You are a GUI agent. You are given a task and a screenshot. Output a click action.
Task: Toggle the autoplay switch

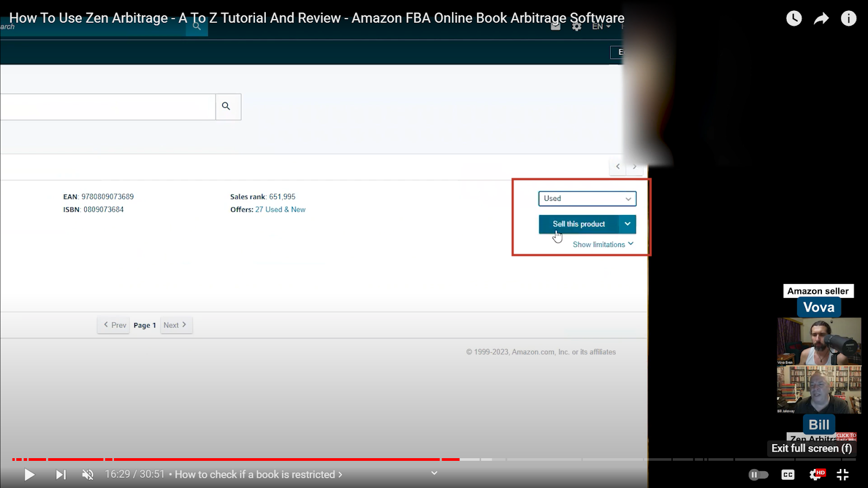pyautogui.click(x=758, y=475)
